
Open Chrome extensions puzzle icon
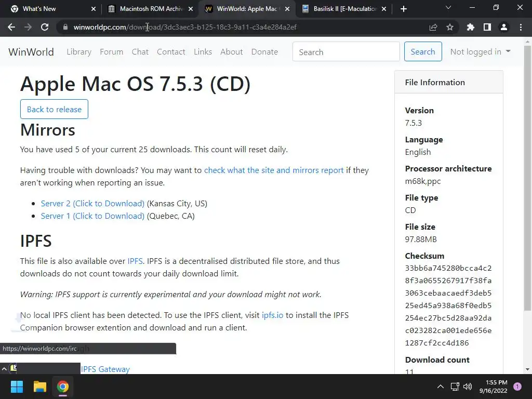tap(471, 27)
